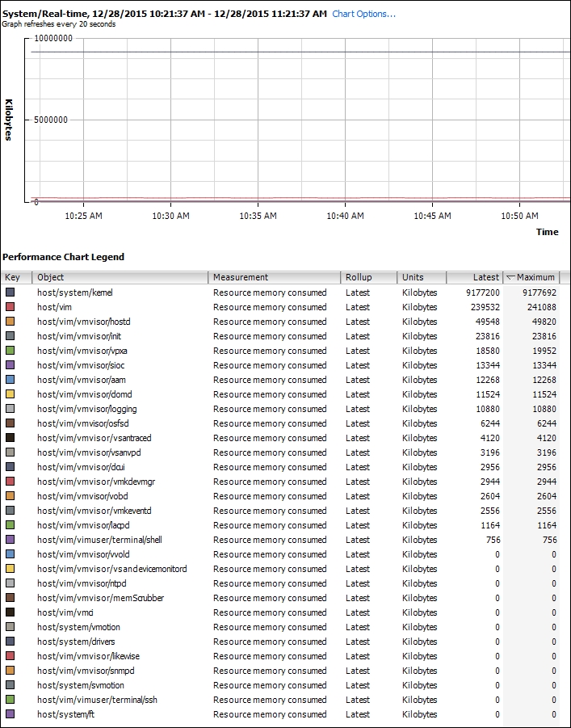Click color key for host/vim/vimuser/terminal/shell
The image size is (571, 728).
pos(10,540)
